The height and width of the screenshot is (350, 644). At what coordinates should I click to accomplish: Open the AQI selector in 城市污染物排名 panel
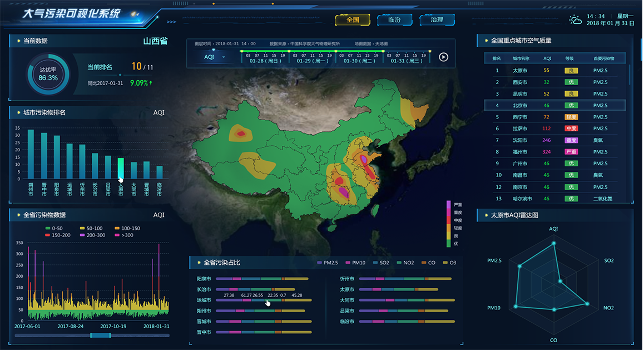[158, 113]
